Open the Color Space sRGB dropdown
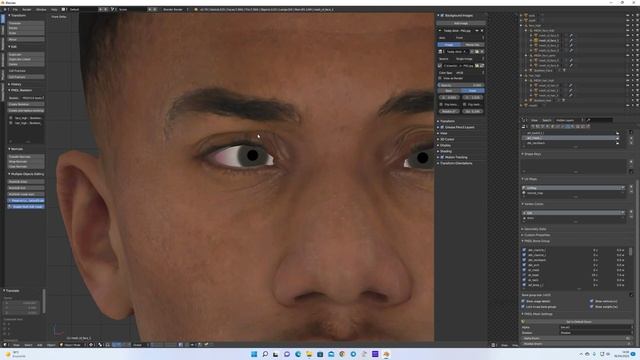This screenshot has height=360, width=640. [469, 73]
